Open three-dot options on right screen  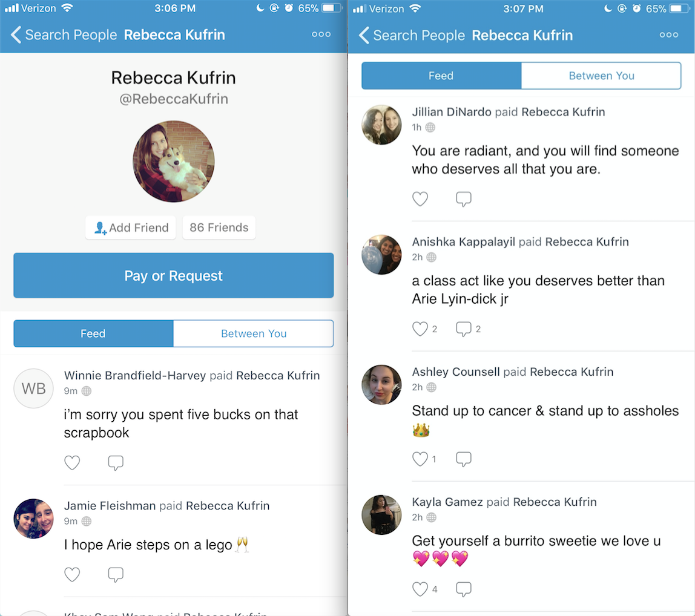coord(669,34)
